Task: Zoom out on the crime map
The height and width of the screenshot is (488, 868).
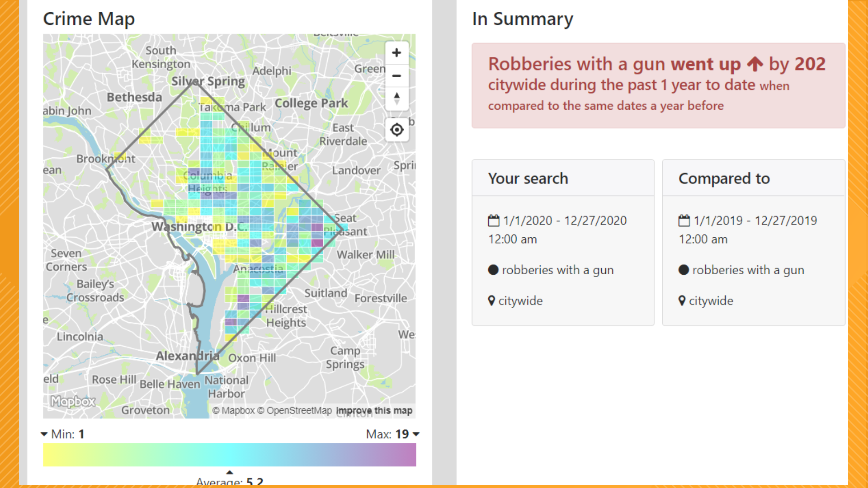Action: (x=396, y=75)
